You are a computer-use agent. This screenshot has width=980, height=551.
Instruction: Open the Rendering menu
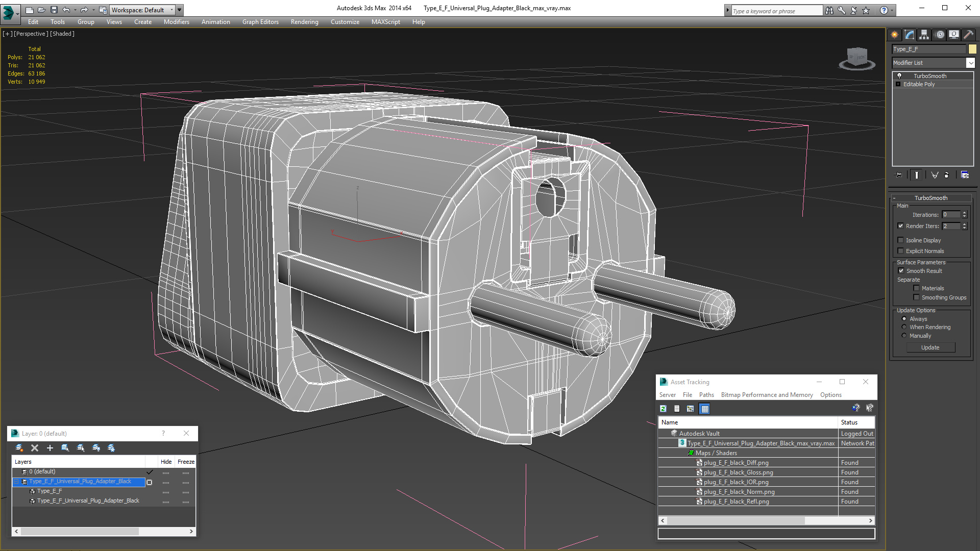tap(304, 22)
